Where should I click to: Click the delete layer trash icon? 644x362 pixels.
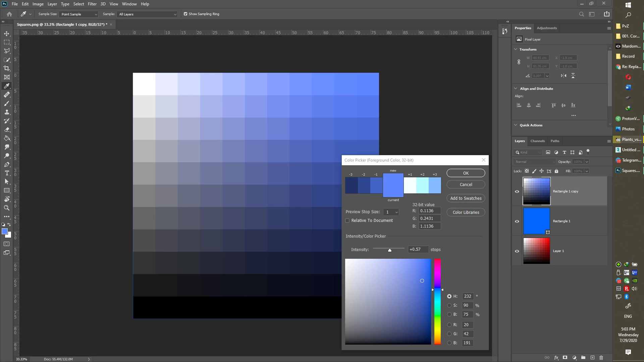coord(601,358)
